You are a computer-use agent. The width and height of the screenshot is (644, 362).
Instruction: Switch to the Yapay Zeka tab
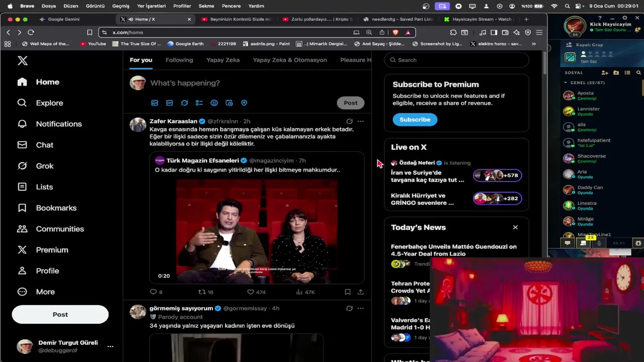[223, 60]
